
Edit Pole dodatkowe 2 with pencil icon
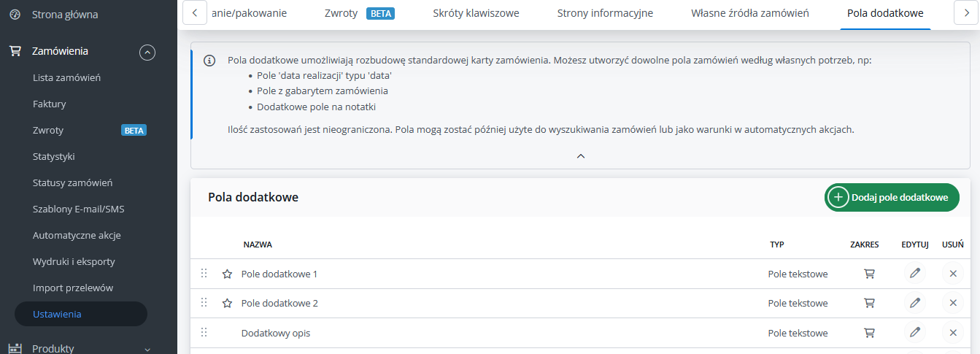[x=914, y=303]
